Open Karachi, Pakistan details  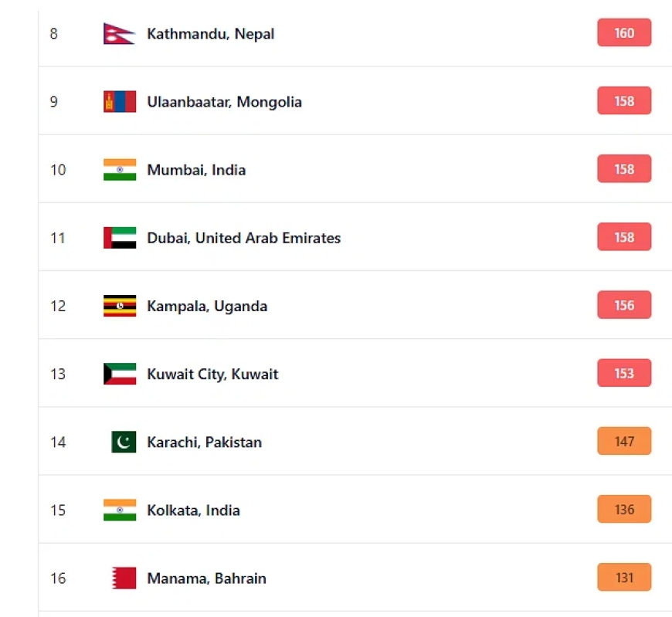pos(204,442)
